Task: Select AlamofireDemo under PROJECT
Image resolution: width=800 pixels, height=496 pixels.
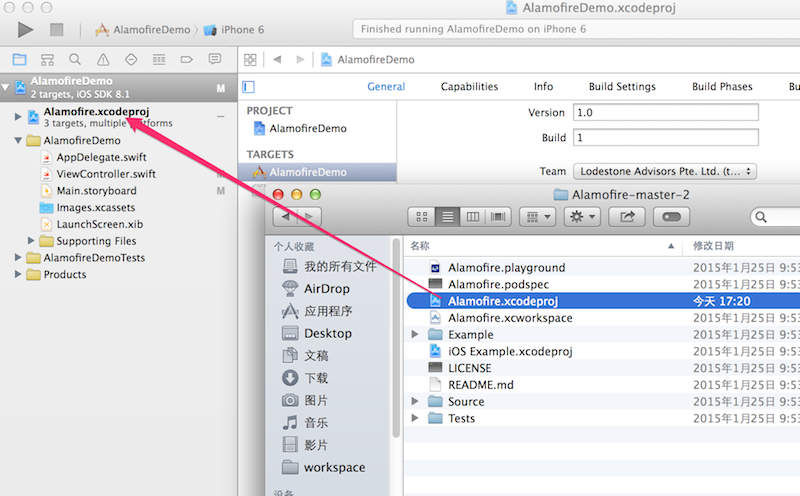Action: point(308,129)
